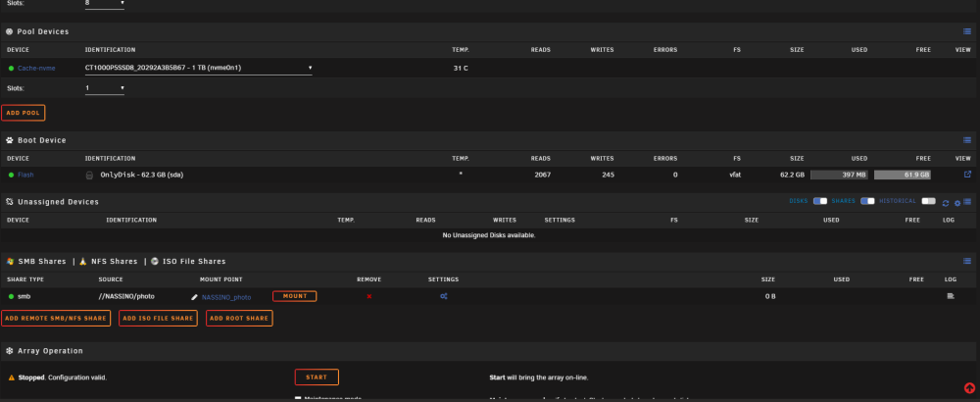Click the 'OnlyDisk - 62.3 GB (sda)' text
The height and width of the screenshot is (402, 980).
point(142,176)
